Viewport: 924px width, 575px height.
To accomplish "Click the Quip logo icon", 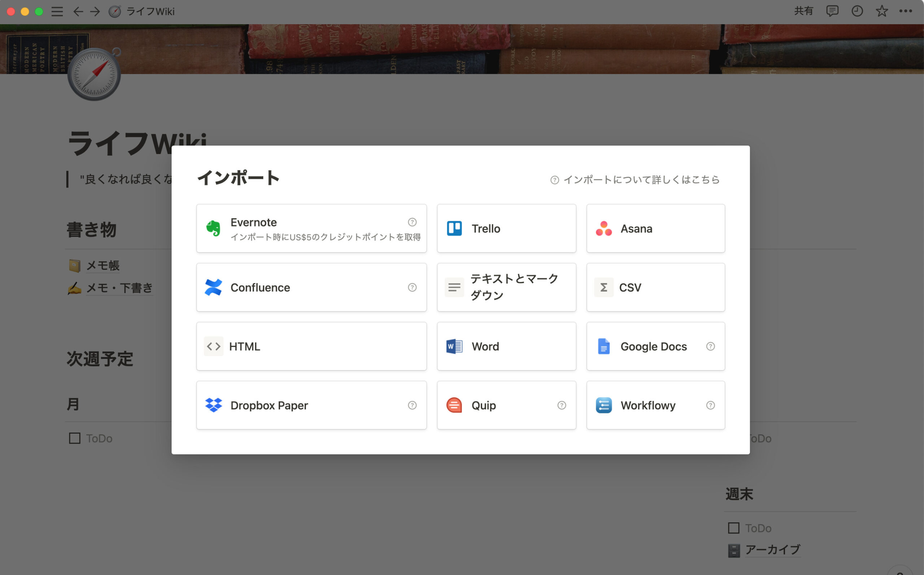I will click(x=454, y=405).
